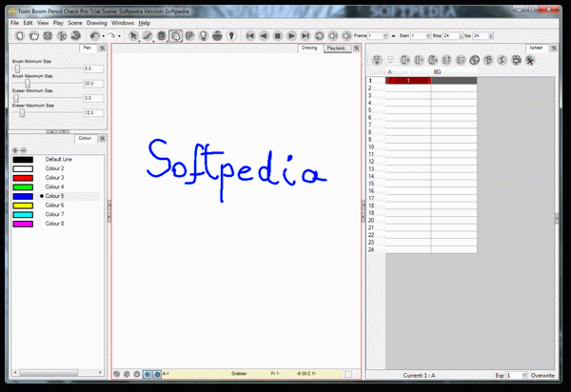Open the Redo history dropdown arrow
The width and height of the screenshot is (571, 392).
click(x=120, y=36)
